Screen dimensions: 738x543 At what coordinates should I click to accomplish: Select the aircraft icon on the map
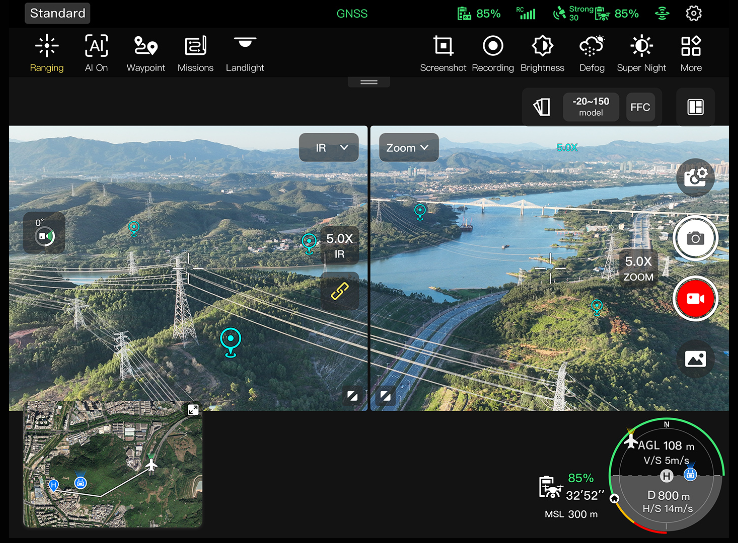pyautogui.click(x=151, y=465)
